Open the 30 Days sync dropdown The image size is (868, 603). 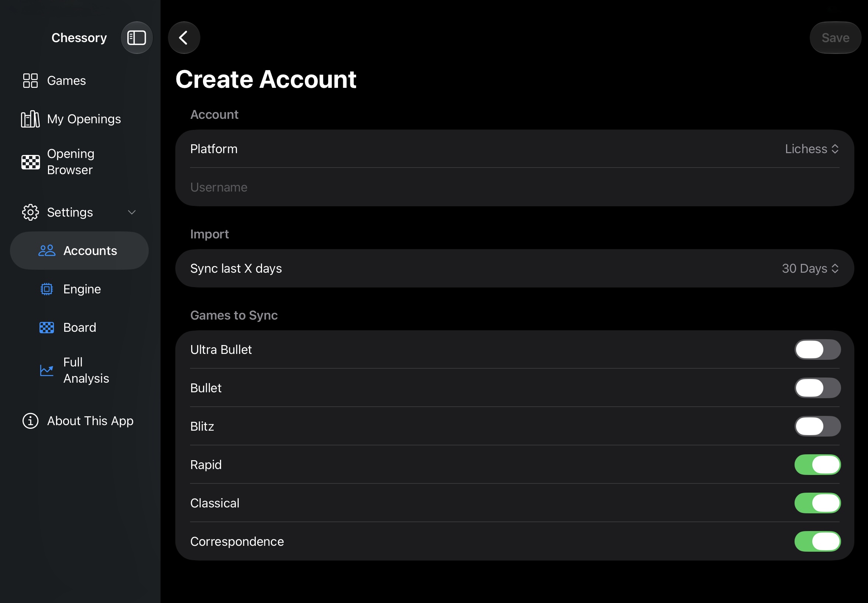pos(810,268)
